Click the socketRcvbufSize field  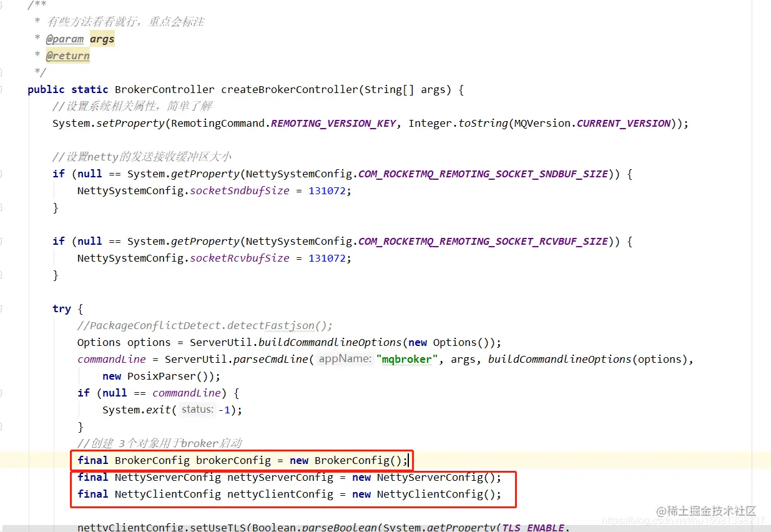240,258
